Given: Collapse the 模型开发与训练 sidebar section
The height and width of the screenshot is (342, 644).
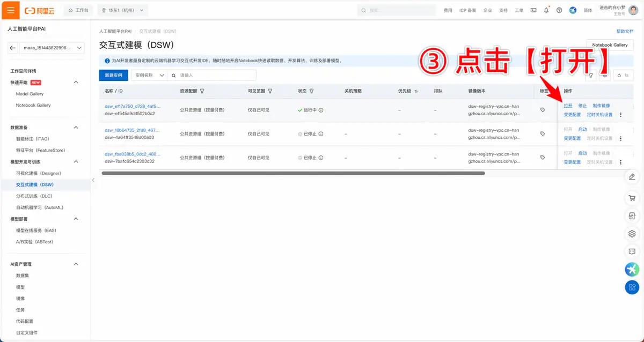Looking at the screenshot, I should [x=76, y=162].
